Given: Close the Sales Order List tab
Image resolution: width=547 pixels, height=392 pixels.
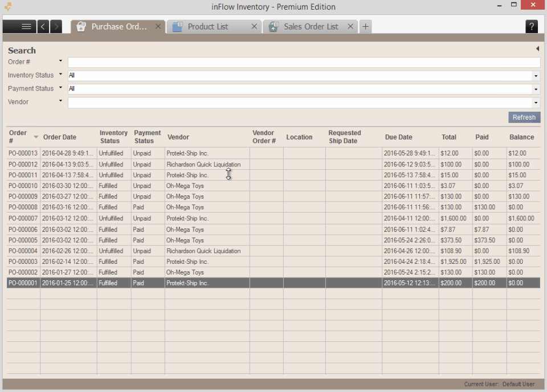Looking at the screenshot, I should click(350, 27).
